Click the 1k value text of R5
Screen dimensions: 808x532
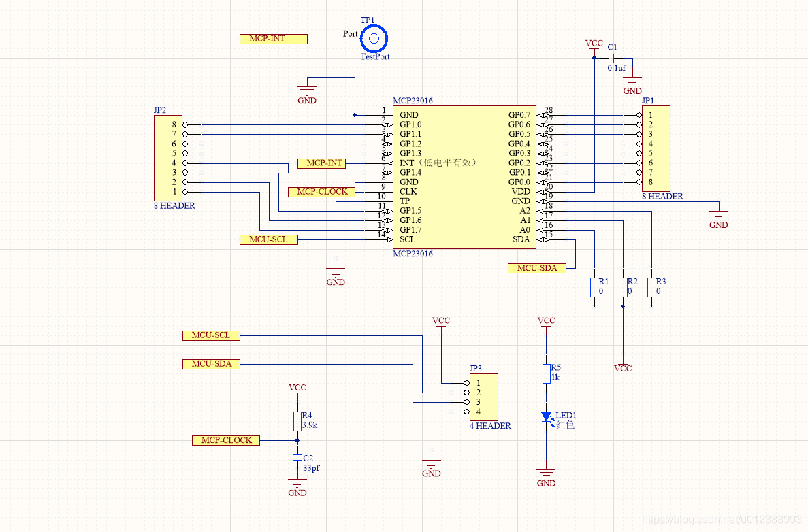pyautogui.click(x=555, y=378)
